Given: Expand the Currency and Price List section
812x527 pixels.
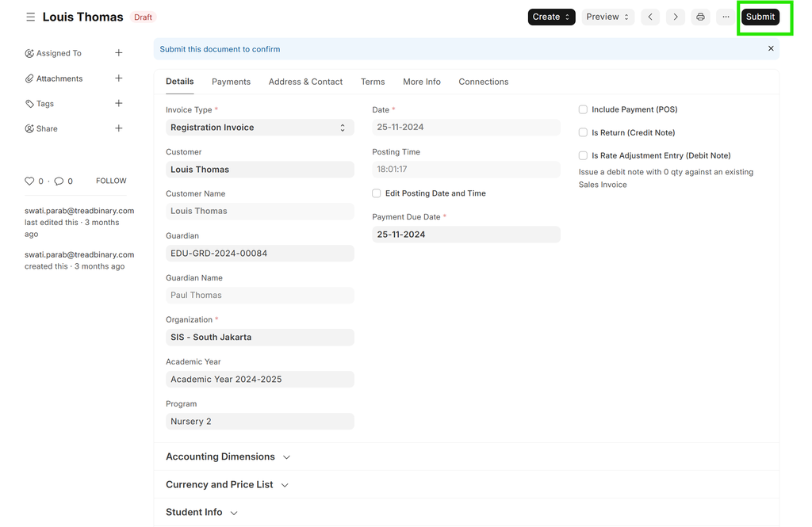Looking at the screenshot, I should [227, 485].
